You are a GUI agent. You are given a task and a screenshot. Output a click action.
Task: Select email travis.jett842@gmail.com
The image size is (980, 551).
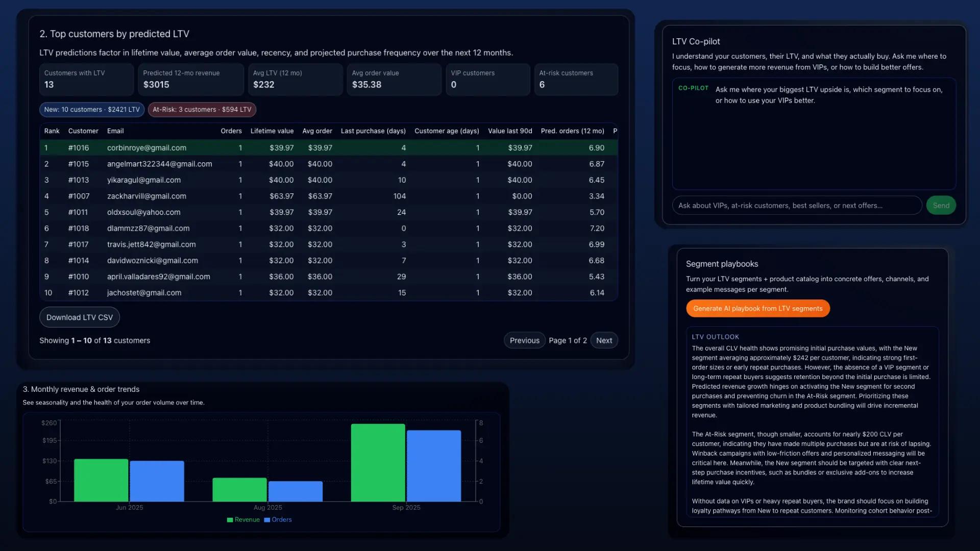point(151,245)
